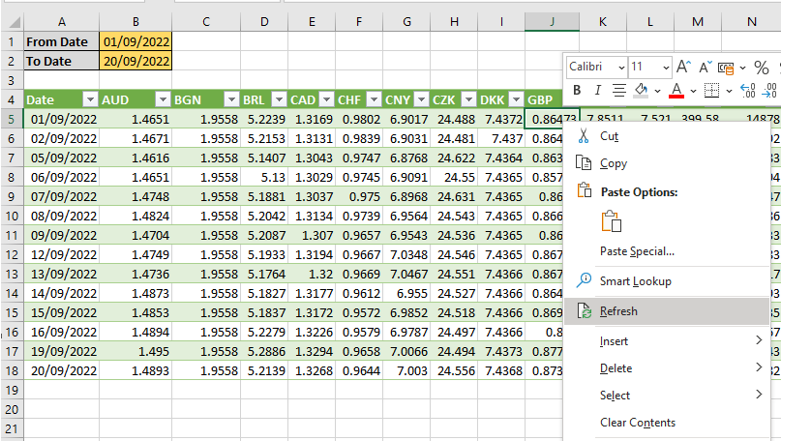Screen dimensions: 786x443
Task: Open the DKK column filter dropdown
Action: coord(516,100)
